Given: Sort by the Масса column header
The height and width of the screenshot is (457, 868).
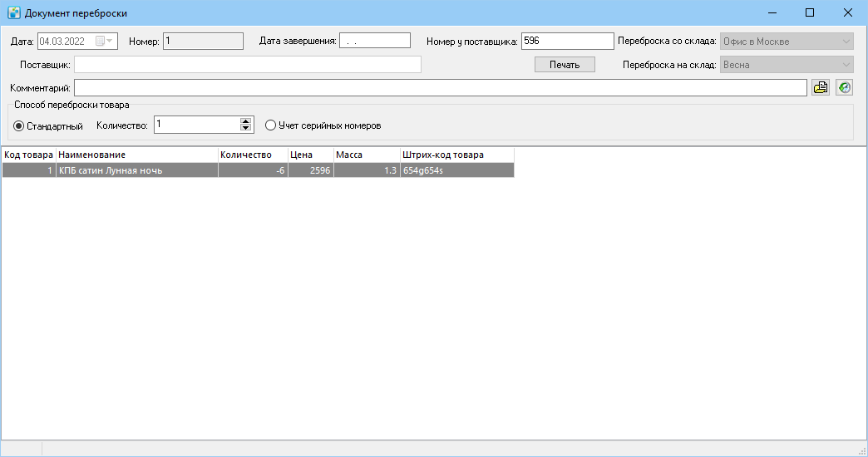Looking at the screenshot, I should coord(367,155).
